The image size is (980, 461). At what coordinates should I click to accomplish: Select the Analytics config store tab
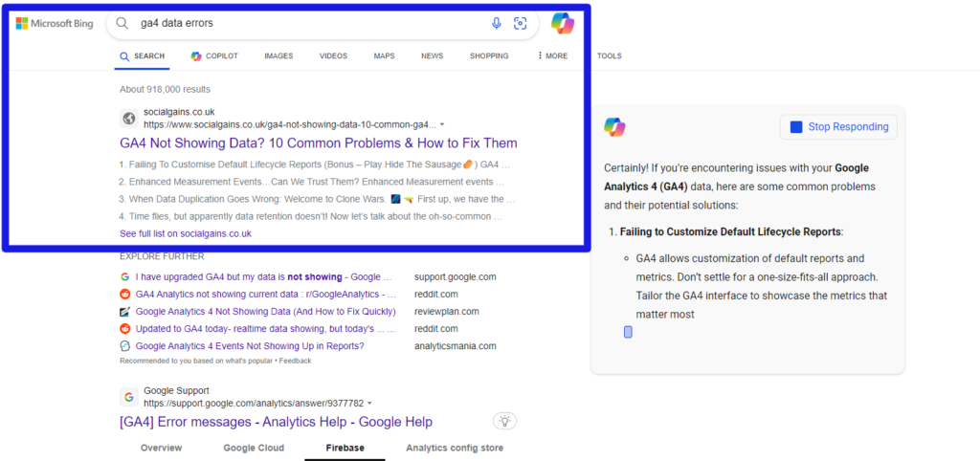[455, 448]
